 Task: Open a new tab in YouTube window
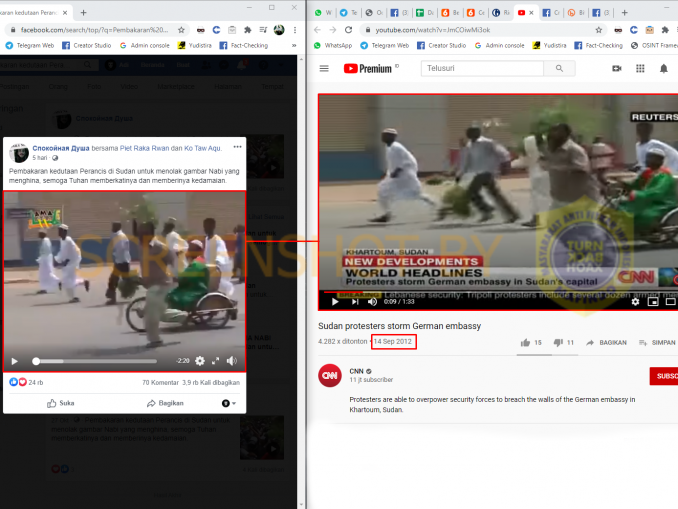(624, 13)
